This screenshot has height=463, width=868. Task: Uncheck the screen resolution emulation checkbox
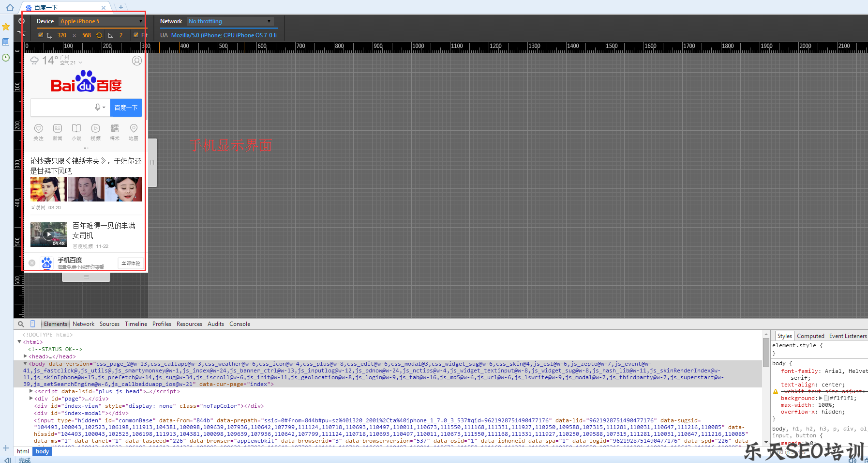41,35
